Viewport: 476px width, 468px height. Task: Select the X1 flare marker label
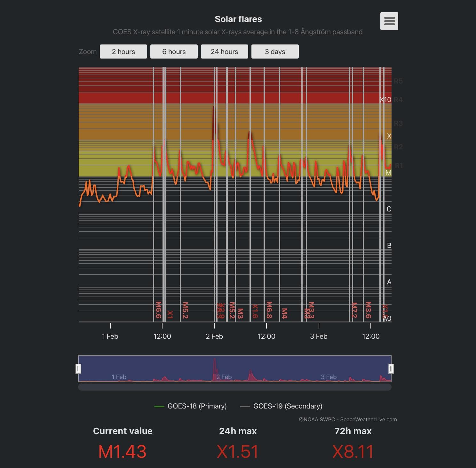point(170,314)
